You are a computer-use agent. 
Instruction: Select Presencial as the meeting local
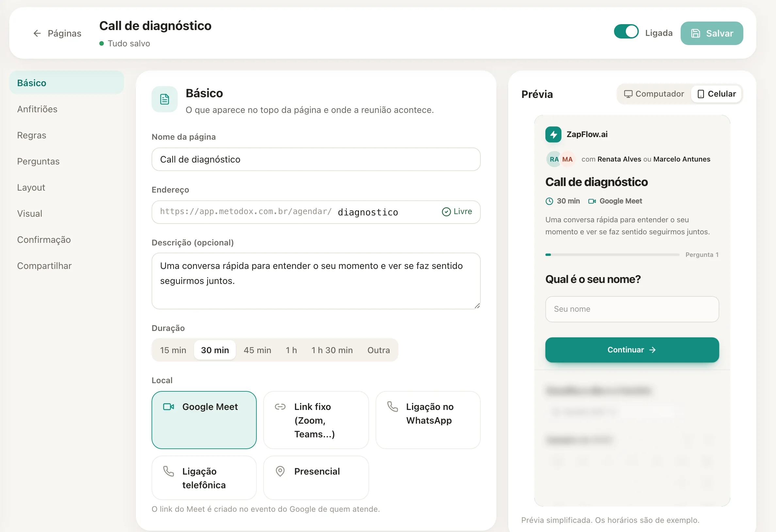pos(316,477)
